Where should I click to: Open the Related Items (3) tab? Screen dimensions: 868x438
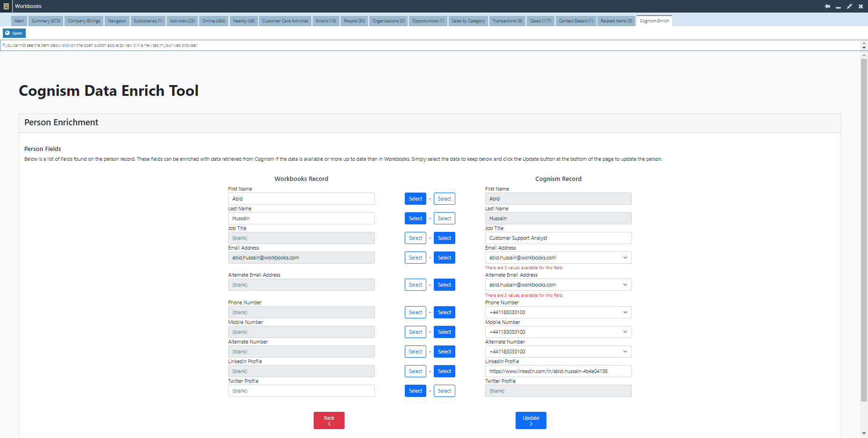[x=616, y=21]
